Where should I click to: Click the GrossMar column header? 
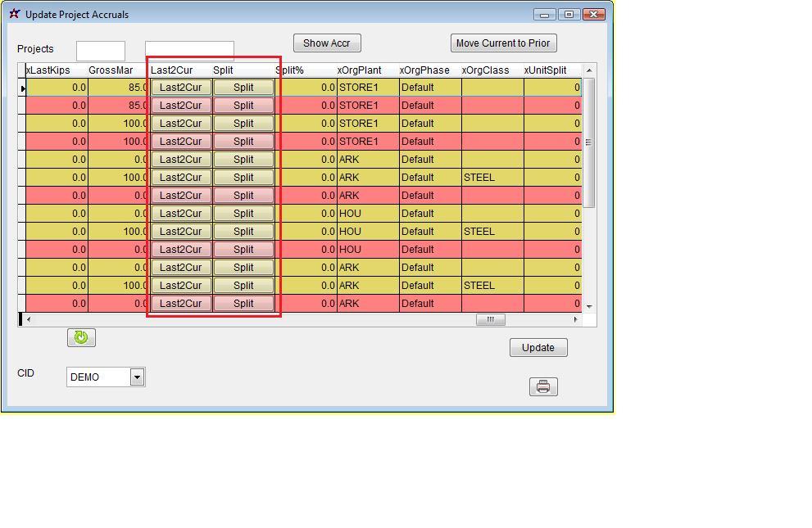click(111, 70)
